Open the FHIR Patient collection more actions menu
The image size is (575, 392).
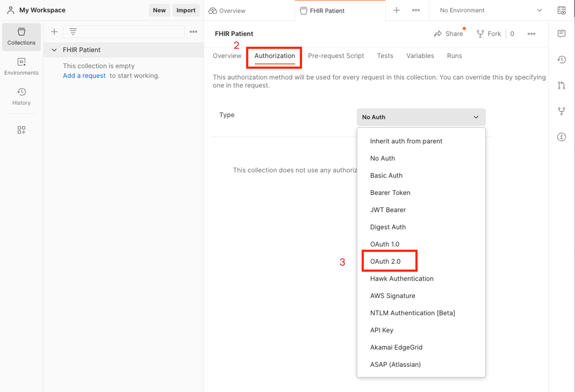(531, 34)
